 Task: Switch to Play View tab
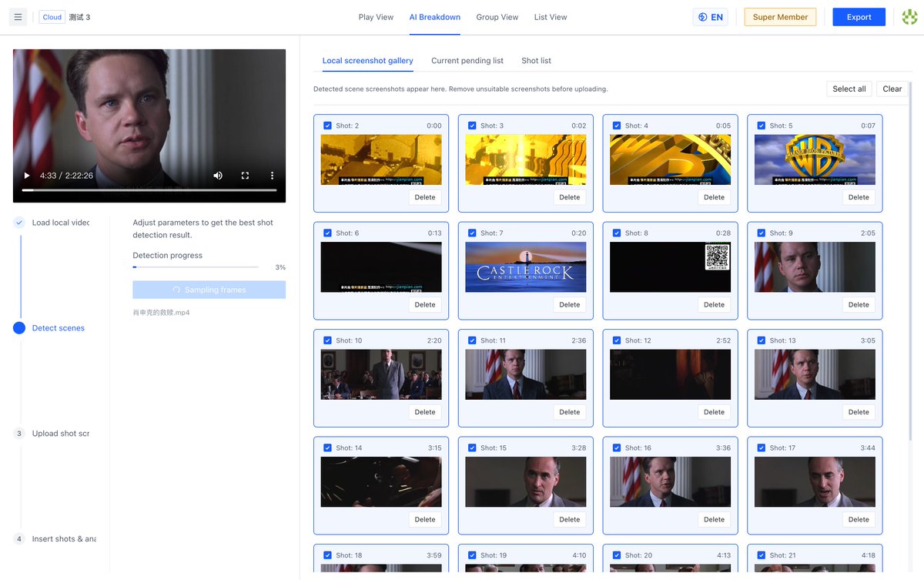376,17
